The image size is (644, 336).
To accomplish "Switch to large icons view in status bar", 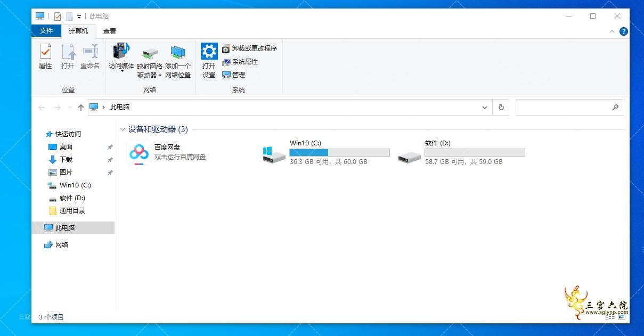I will tap(622, 317).
